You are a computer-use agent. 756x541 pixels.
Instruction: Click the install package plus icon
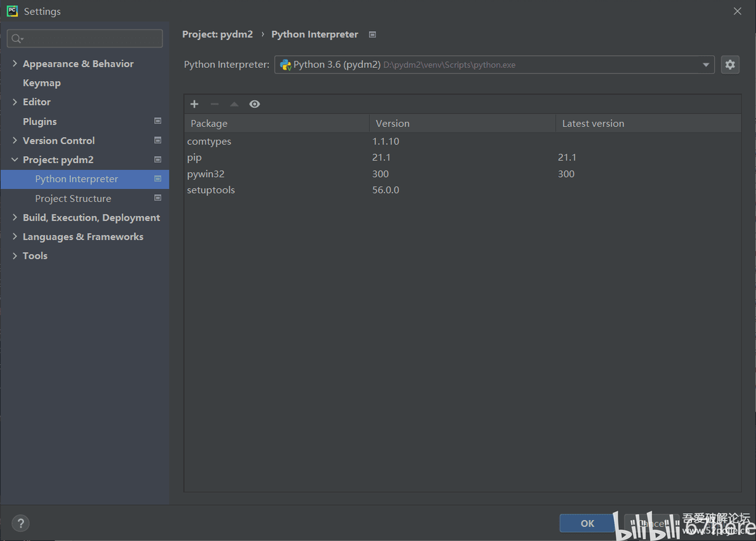tap(194, 104)
